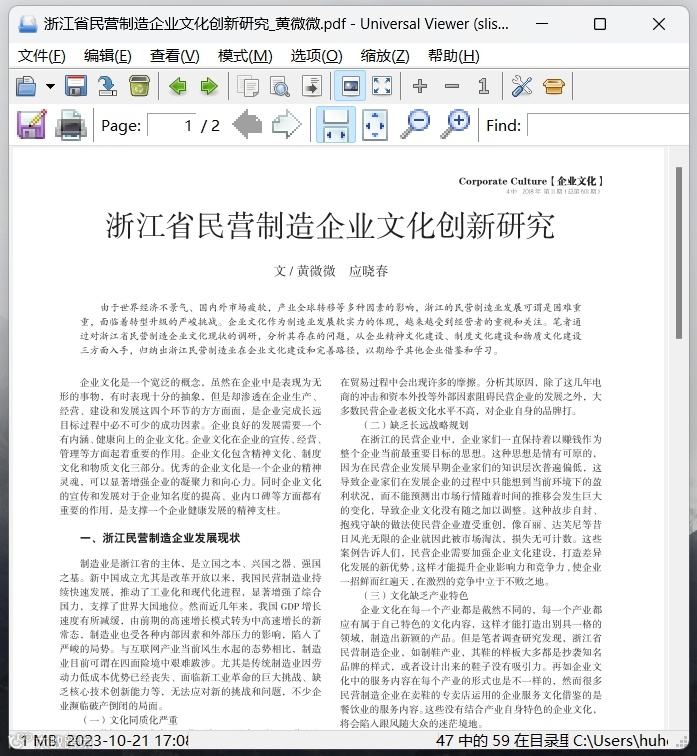The image size is (697, 756).
Task: Switch to full screen mode icon
Action: click(x=382, y=86)
